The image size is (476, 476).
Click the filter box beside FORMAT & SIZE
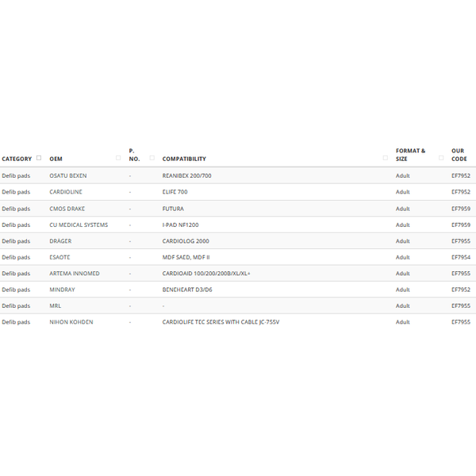[x=441, y=158]
